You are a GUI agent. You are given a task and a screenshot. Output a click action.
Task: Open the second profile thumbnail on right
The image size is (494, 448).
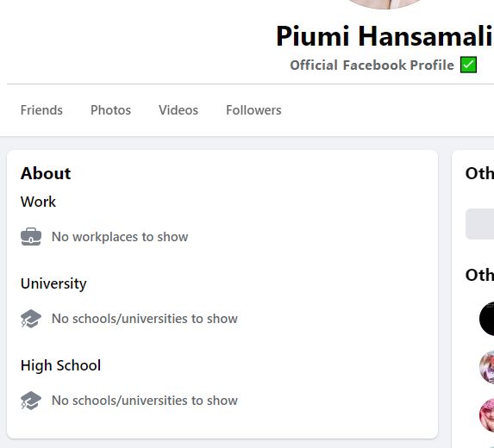coord(487,367)
